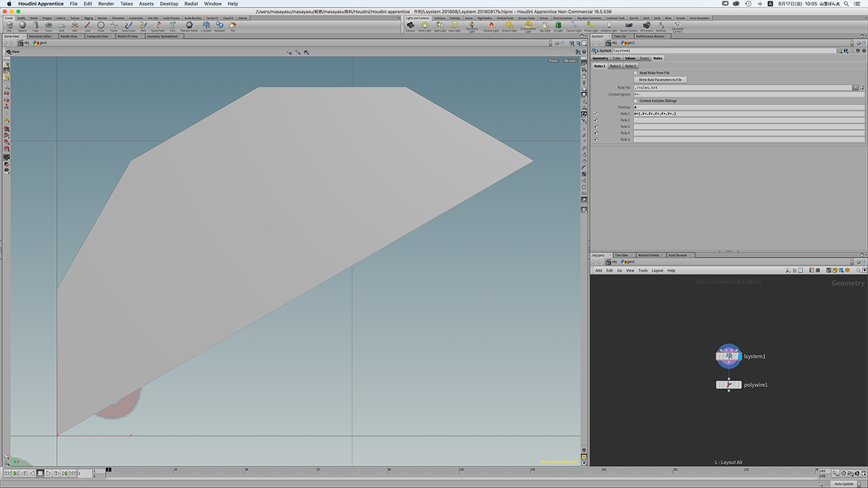Uncheck the Rule 1 enable checkbox
Viewport: 868px width, 488px height.
(595, 114)
